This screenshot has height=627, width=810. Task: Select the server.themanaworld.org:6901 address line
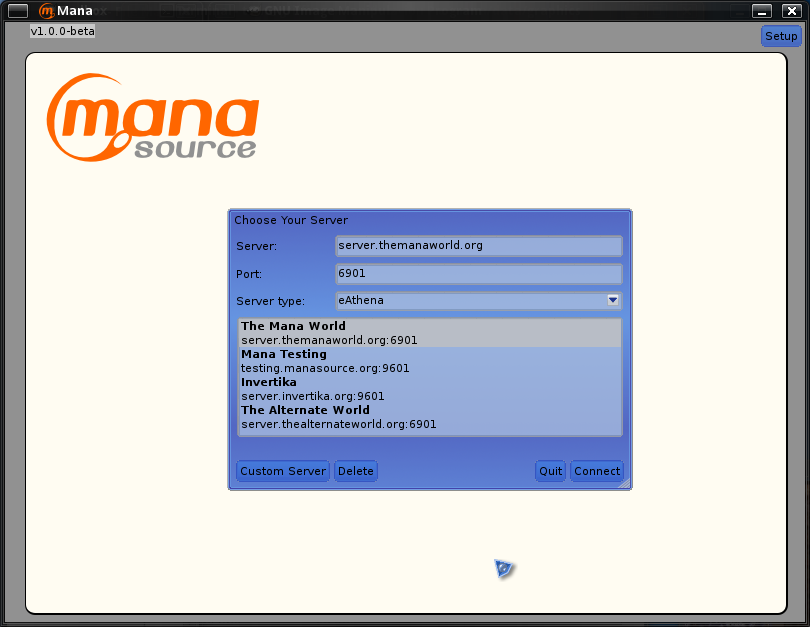[329, 340]
